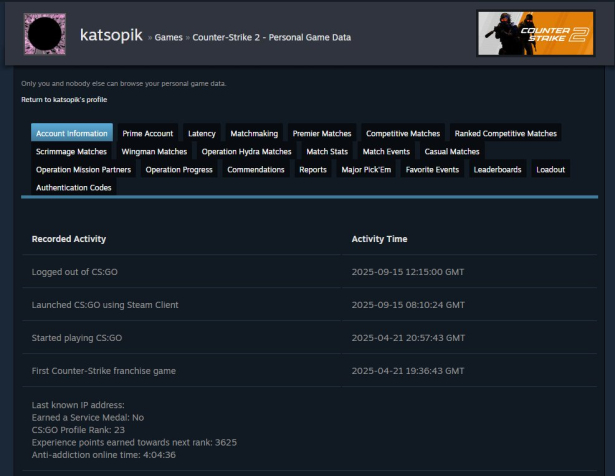Click the katsopik profile avatar
Image resolution: width=615 pixels, height=476 pixels.
click(44, 35)
